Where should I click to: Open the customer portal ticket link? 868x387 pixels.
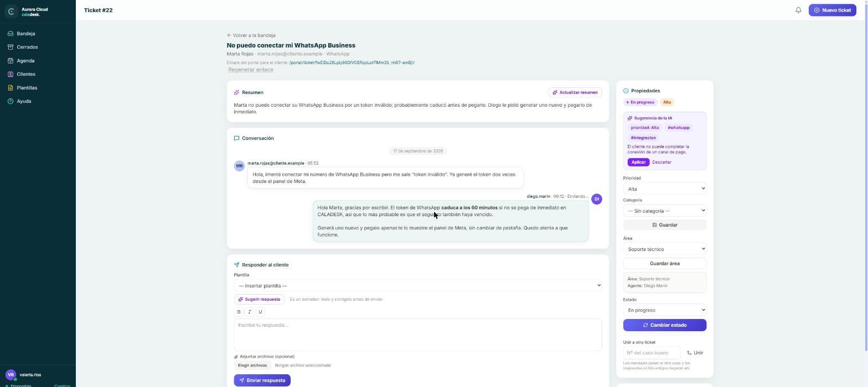(352, 62)
